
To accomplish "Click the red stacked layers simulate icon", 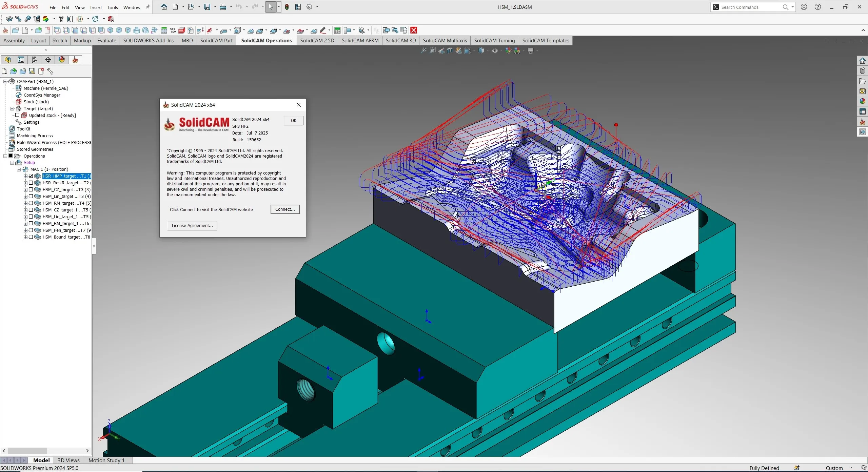I will point(182,30).
